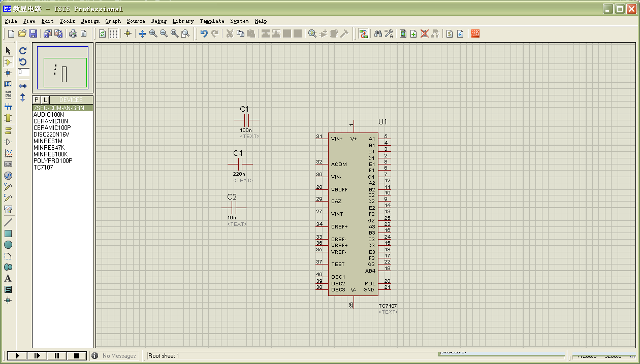Open the Debug menu
Image resolution: width=640 pixels, height=364 pixels.
[158, 21]
